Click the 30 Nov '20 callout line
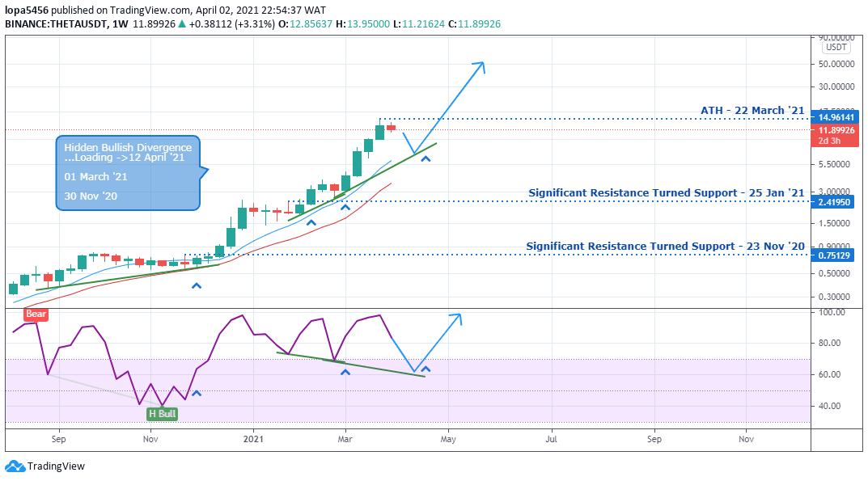Viewport: 868px width, 481px height. click(x=91, y=196)
